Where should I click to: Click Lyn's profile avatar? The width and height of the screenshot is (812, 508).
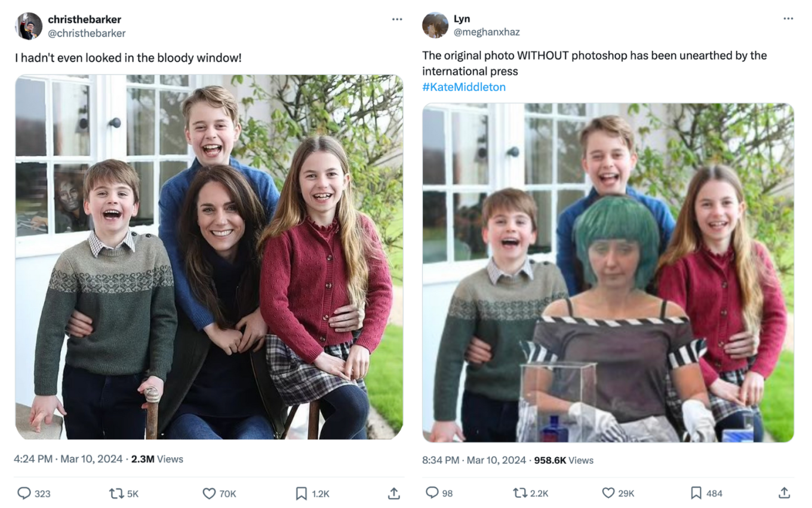tap(435, 25)
